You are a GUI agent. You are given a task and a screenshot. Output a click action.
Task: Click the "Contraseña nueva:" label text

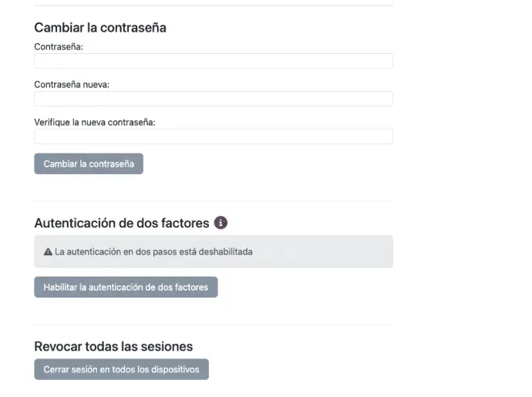(x=72, y=85)
